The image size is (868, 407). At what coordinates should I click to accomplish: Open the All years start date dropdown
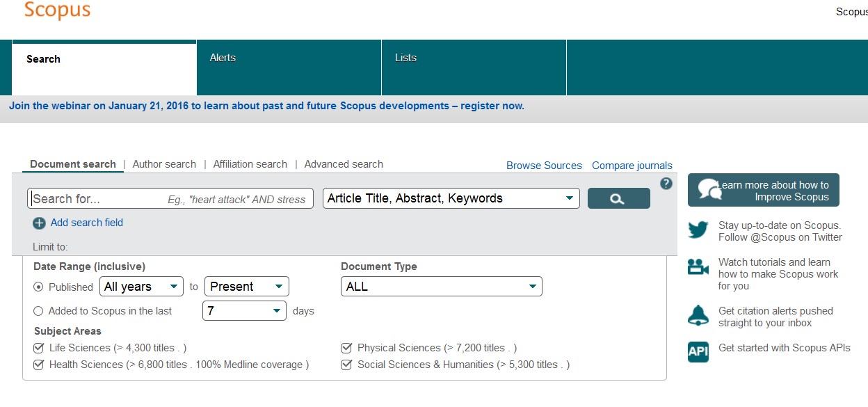pos(142,287)
